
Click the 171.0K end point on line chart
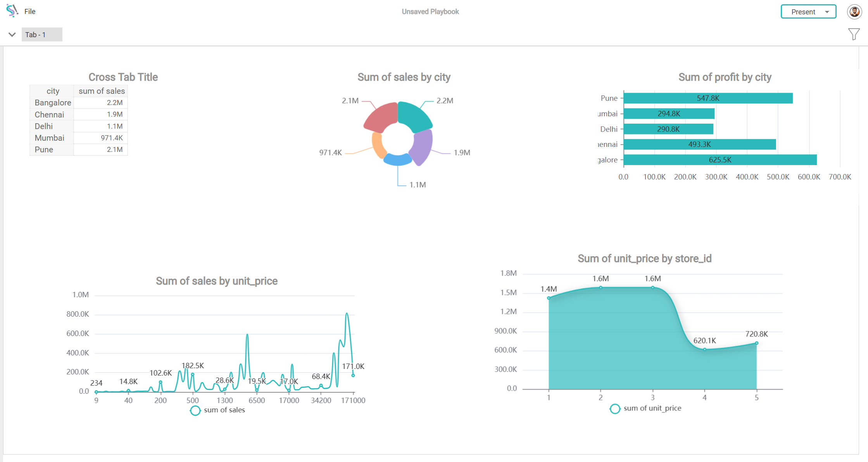tap(353, 375)
